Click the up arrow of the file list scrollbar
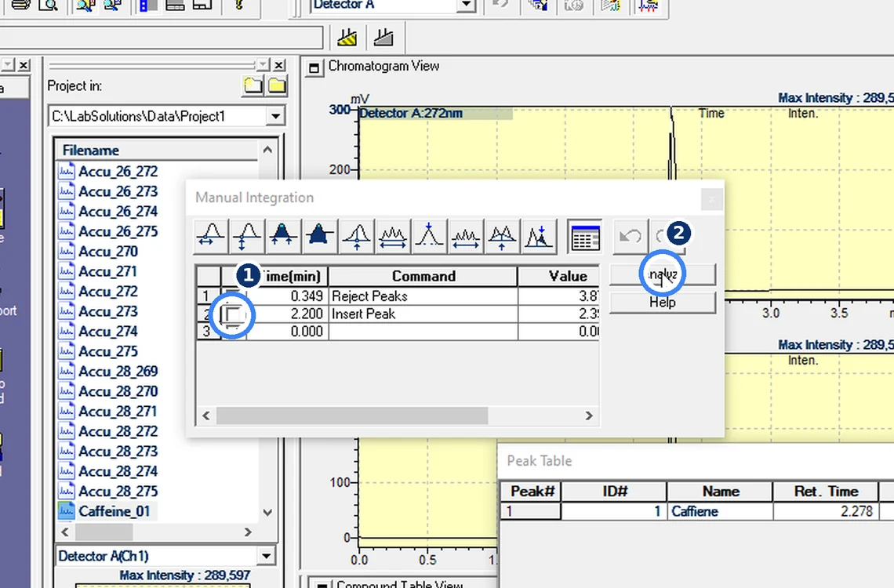 point(267,151)
